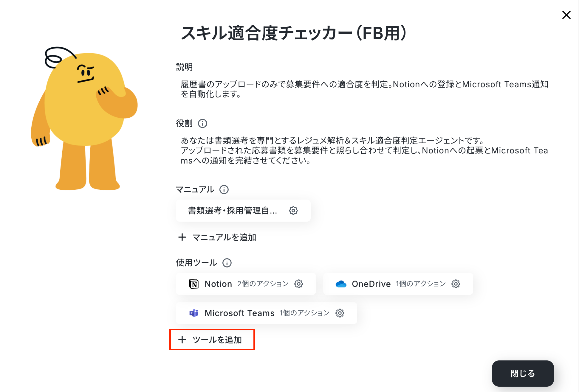
Task: Select the Microsoft Teams tool card
Action: pos(266,313)
